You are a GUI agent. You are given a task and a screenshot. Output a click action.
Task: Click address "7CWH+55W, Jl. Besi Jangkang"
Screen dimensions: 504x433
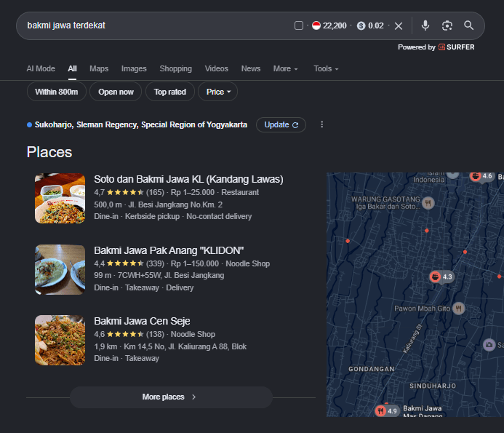[171, 275]
